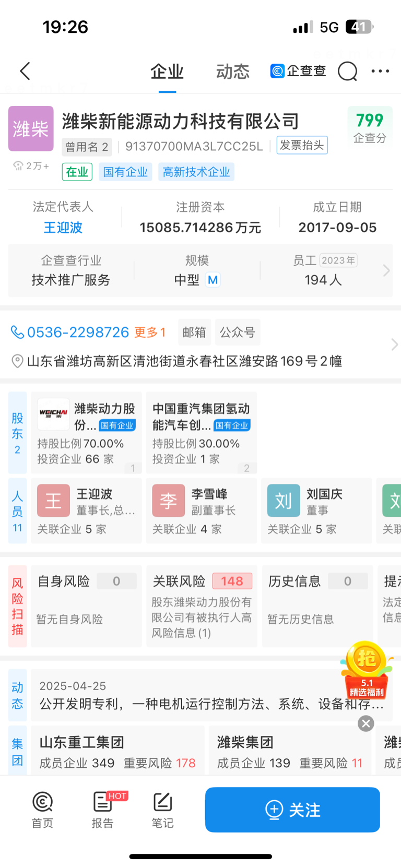Tap the 799 企查分 score
This screenshot has width=401, height=868.
[x=370, y=128]
